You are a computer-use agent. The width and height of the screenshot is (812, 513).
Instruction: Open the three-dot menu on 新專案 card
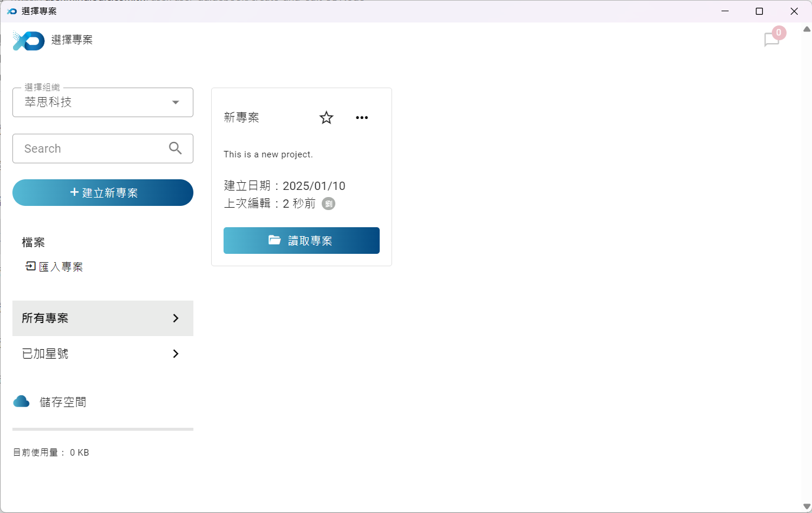(362, 118)
